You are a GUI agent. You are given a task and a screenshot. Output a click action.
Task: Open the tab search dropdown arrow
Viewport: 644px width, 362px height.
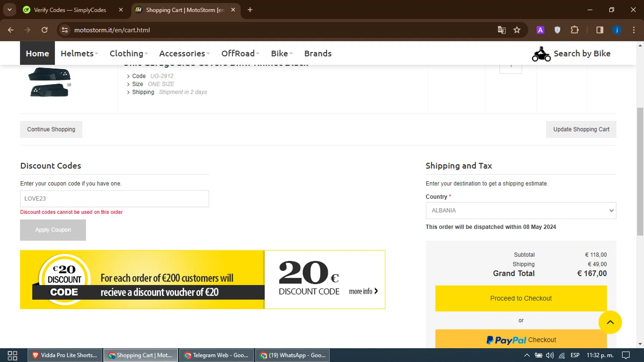click(9, 10)
